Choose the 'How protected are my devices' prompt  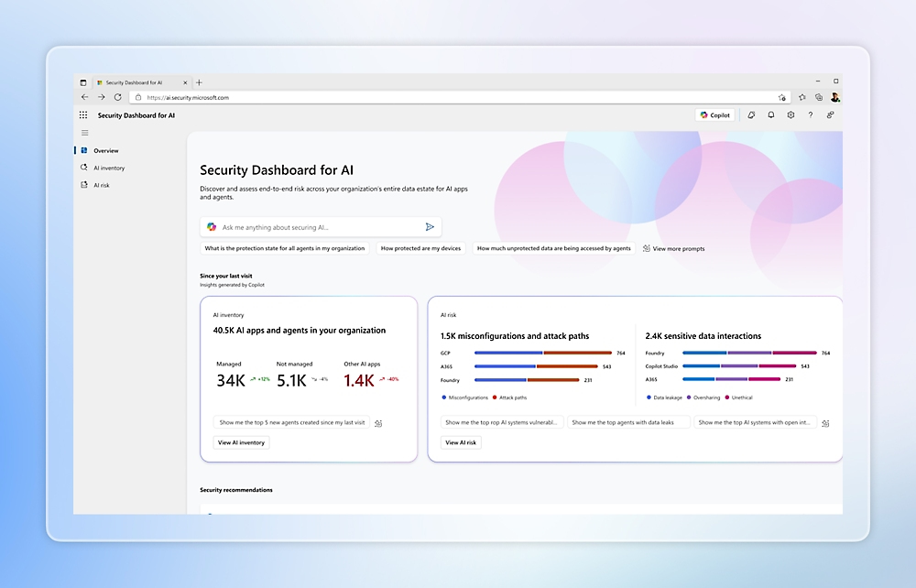tap(421, 248)
